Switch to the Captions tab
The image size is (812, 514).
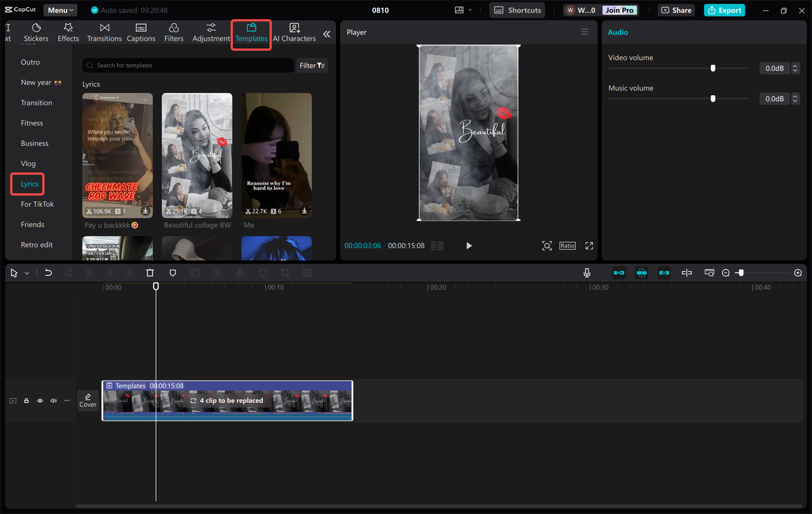(x=141, y=32)
